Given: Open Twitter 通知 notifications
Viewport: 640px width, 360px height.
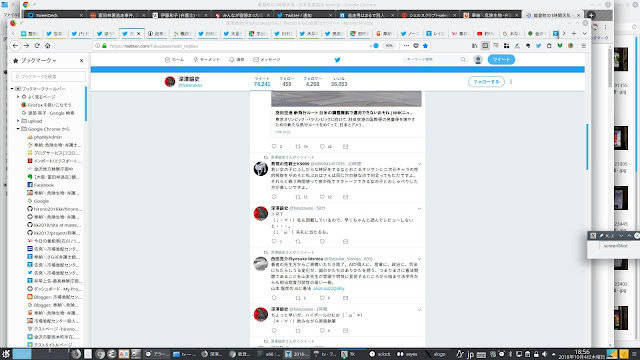Looking at the screenshot, I should click(x=236, y=60).
